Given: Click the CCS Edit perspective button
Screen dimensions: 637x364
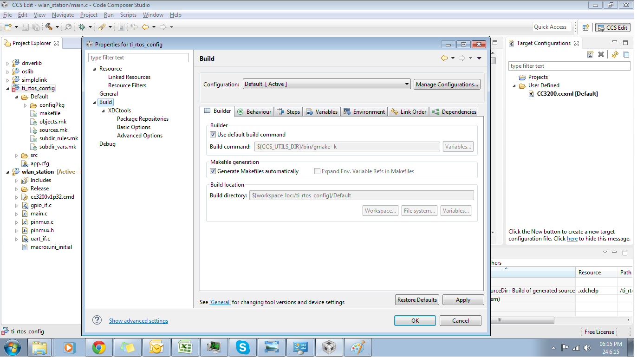Looking at the screenshot, I should 613,27.
